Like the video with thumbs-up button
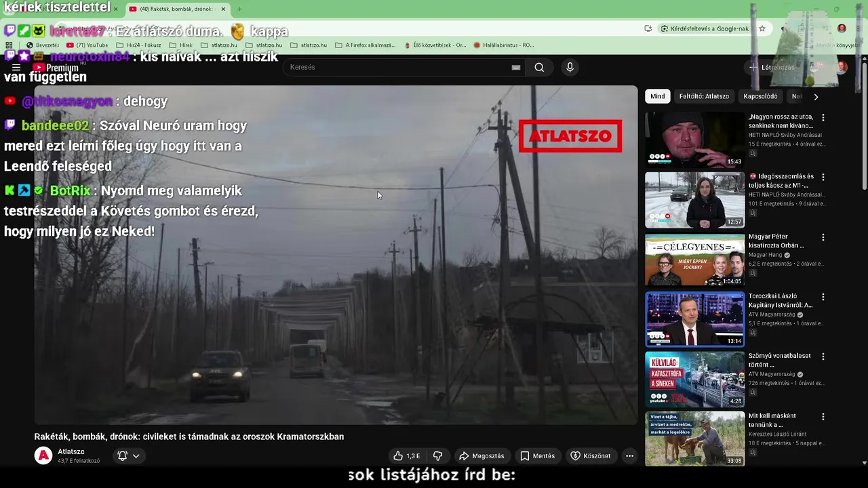The width and height of the screenshot is (868, 488). (407, 456)
